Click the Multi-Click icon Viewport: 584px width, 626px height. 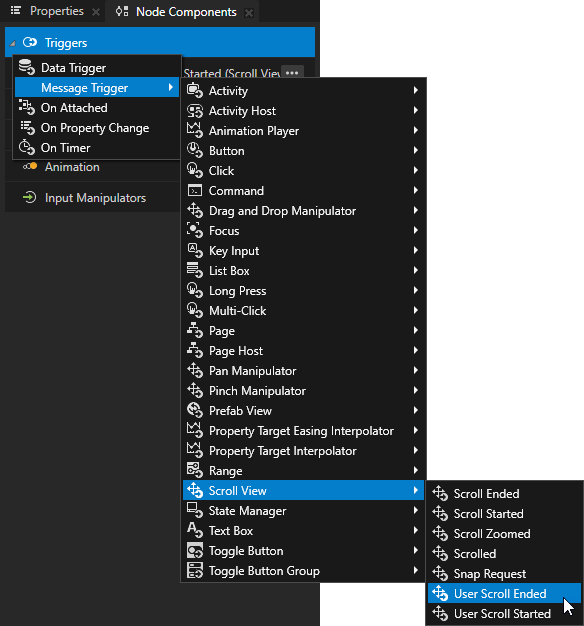[195, 310]
